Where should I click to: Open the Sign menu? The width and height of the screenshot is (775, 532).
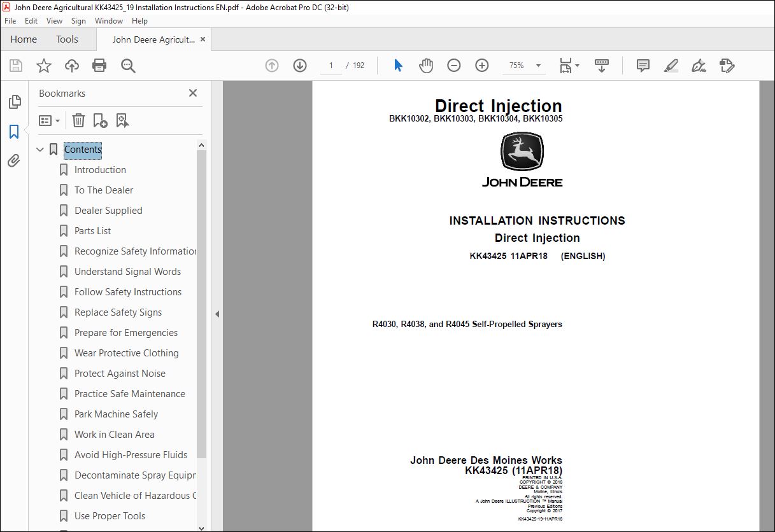[78, 21]
